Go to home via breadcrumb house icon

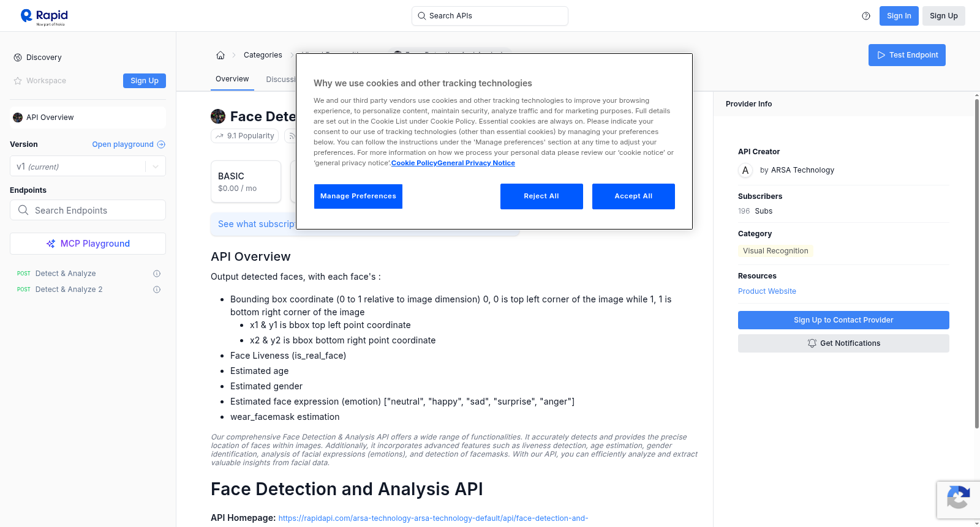221,55
